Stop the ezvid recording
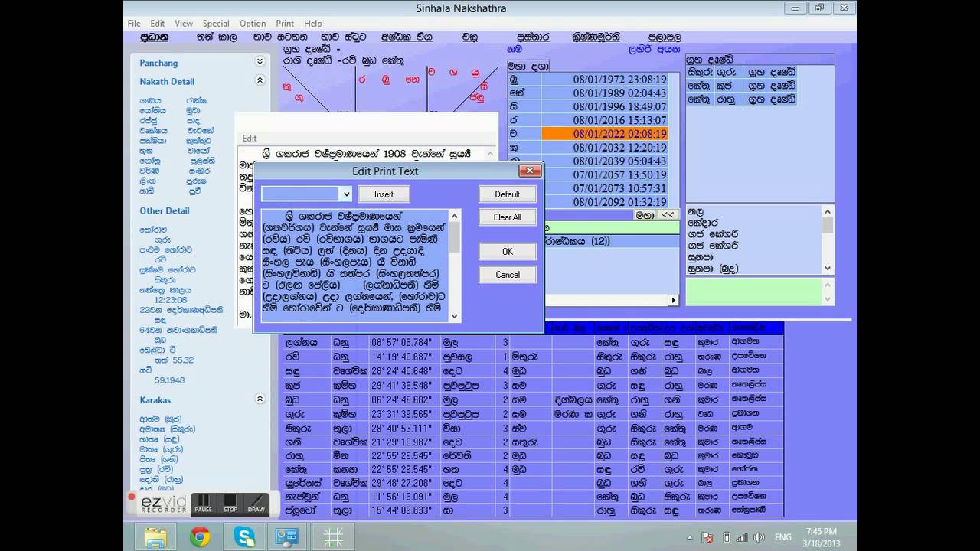 [x=230, y=504]
